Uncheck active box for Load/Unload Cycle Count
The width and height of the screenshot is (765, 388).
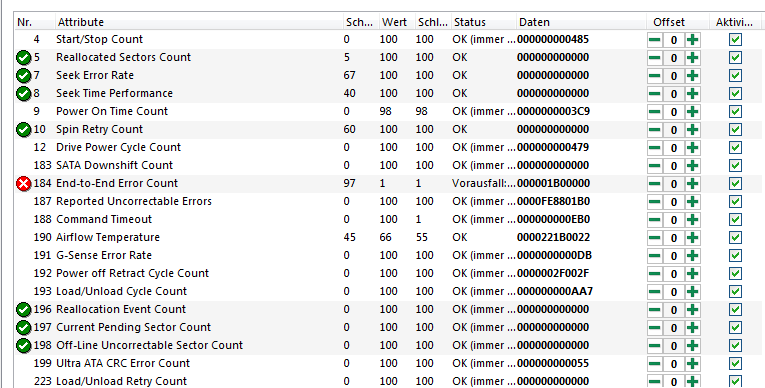click(735, 292)
